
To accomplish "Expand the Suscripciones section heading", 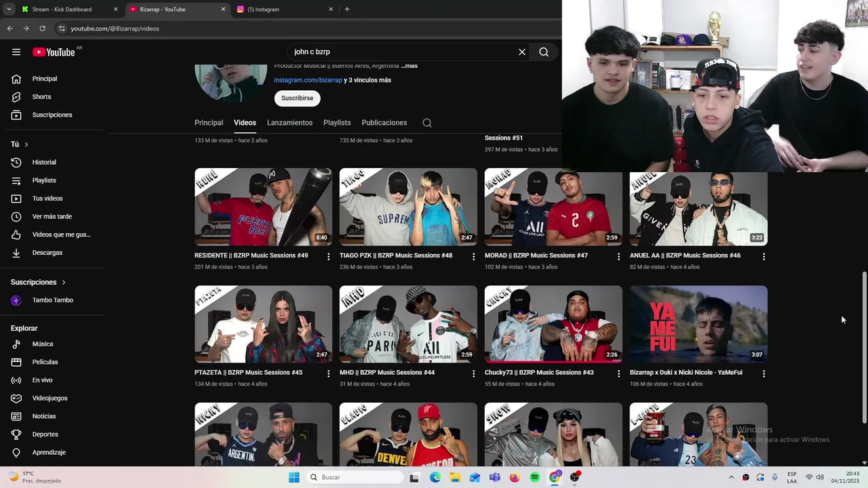I will pyautogui.click(x=39, y=282).
